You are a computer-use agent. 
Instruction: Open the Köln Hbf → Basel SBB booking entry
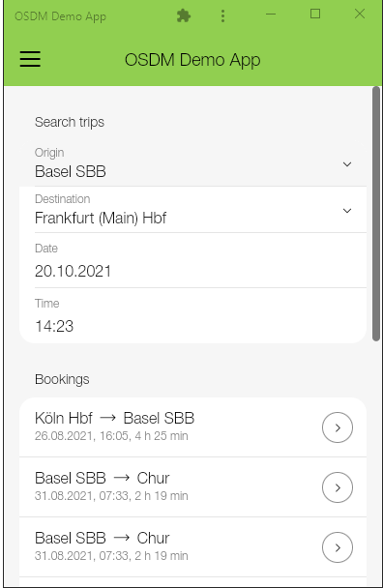click(x=192, y=427)
